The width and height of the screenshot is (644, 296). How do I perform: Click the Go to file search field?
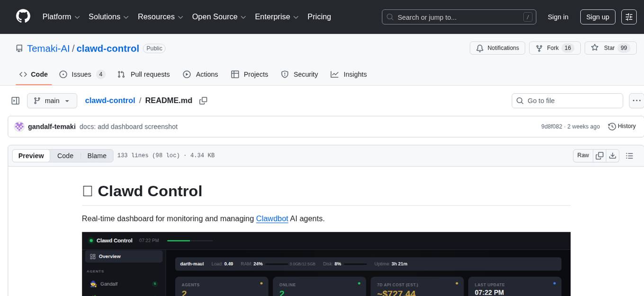pos(567,100)
